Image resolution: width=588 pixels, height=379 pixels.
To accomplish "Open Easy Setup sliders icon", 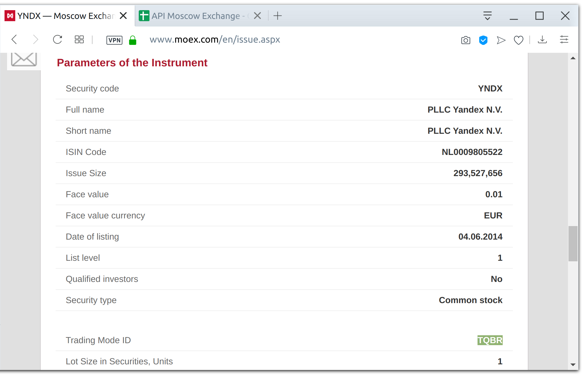I will [x=564, y=40].
